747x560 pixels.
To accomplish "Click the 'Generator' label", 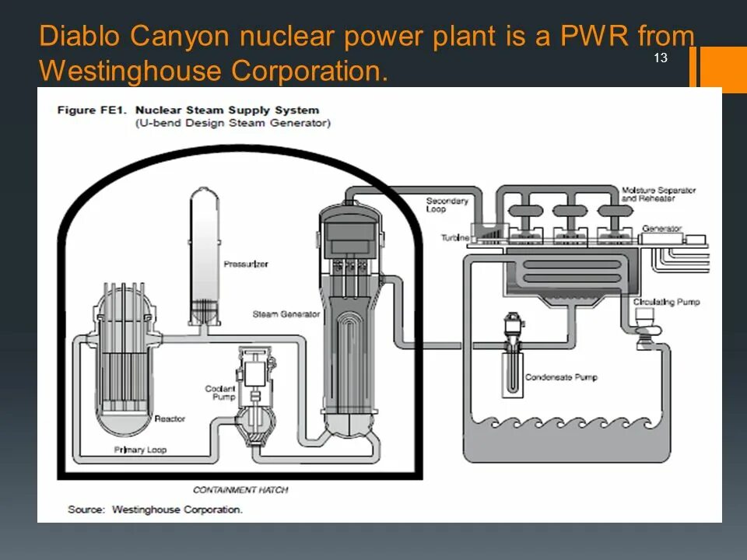I will pyautogui.click(x=661, y=229).
